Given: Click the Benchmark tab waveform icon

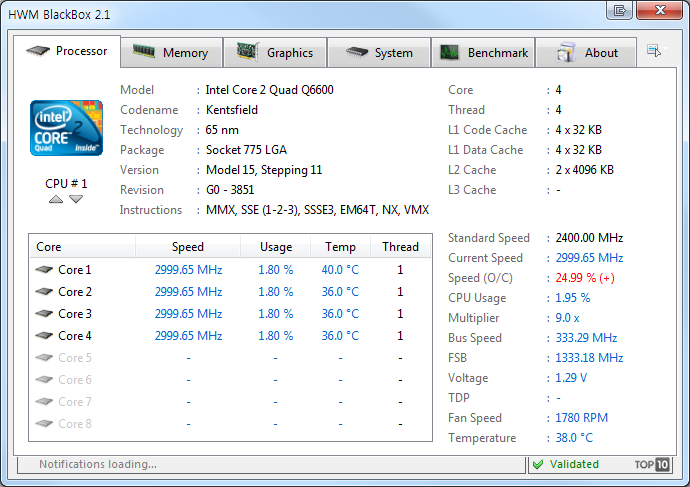Looking at the screenshot, I should [x=449, y=53].
